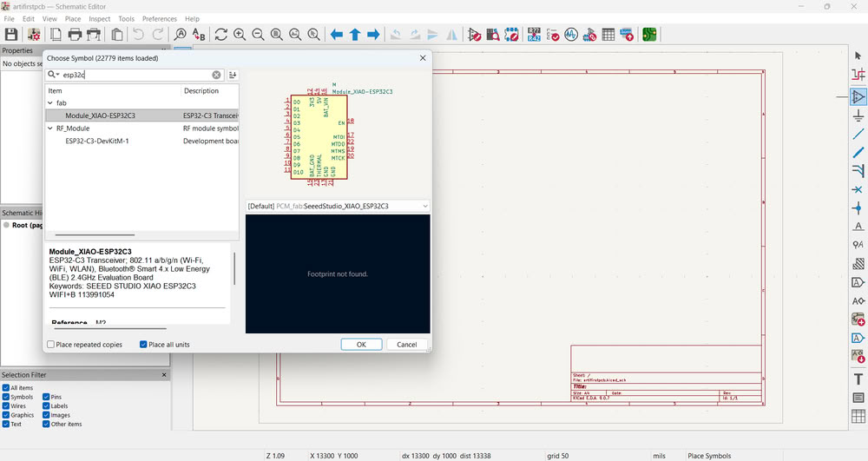Open the footprint selection dropdown
Screen dimensions: 868x461
(x=424, y=206)
